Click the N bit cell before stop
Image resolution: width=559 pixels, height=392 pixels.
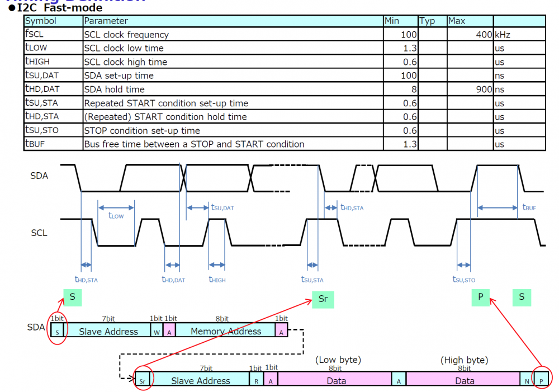526,381
